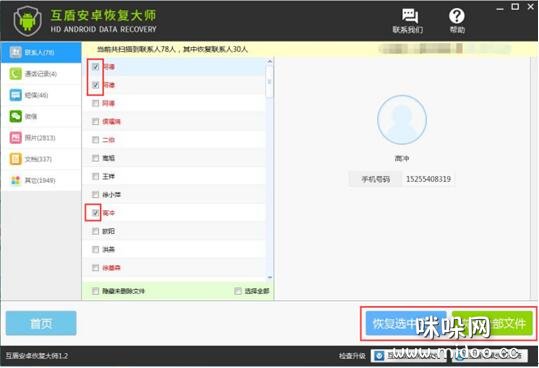Click the contact list scroll-down arrow
The image size is (539, 368).
point(270,277)
